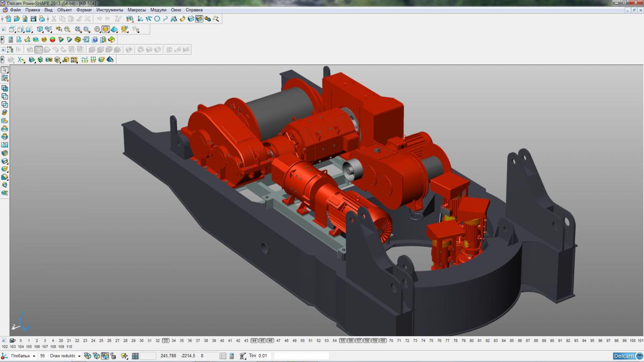Save the model with the floppy disk icon

(33, 18)
